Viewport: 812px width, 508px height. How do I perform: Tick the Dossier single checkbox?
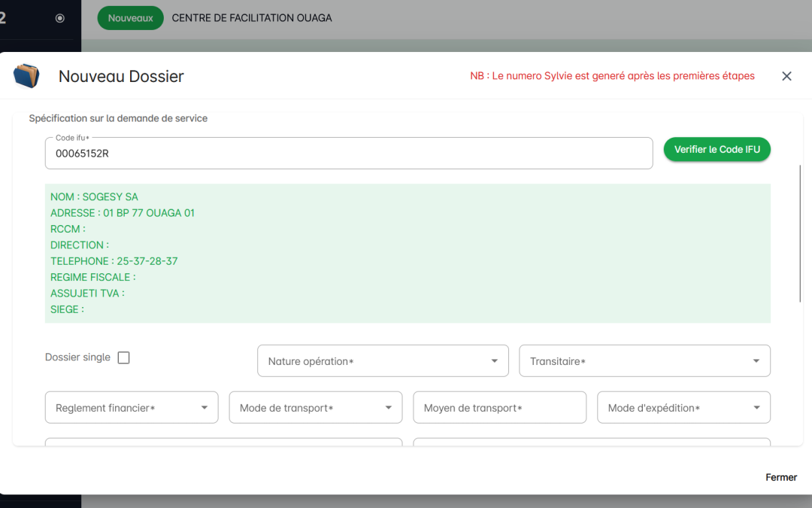point(124,357)
